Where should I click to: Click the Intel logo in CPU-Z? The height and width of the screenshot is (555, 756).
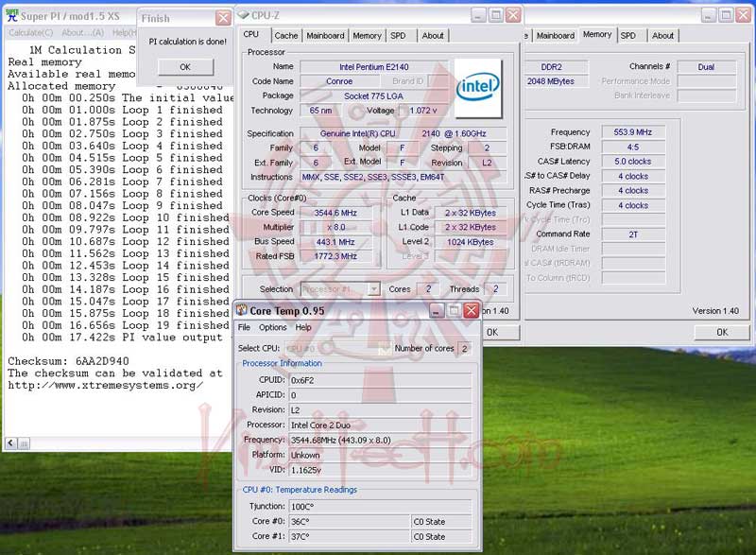point(478,88)
